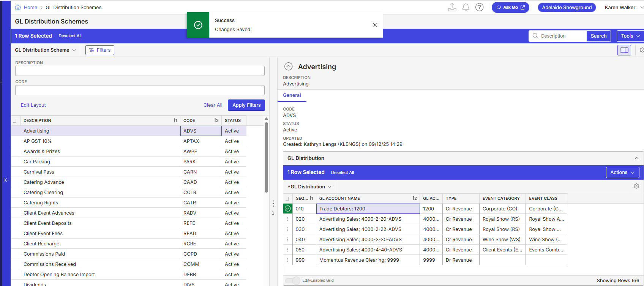Screen dimensions: 644x286
Task: Click the export upload icon in top bar
Action: click(x=452, y=7)
